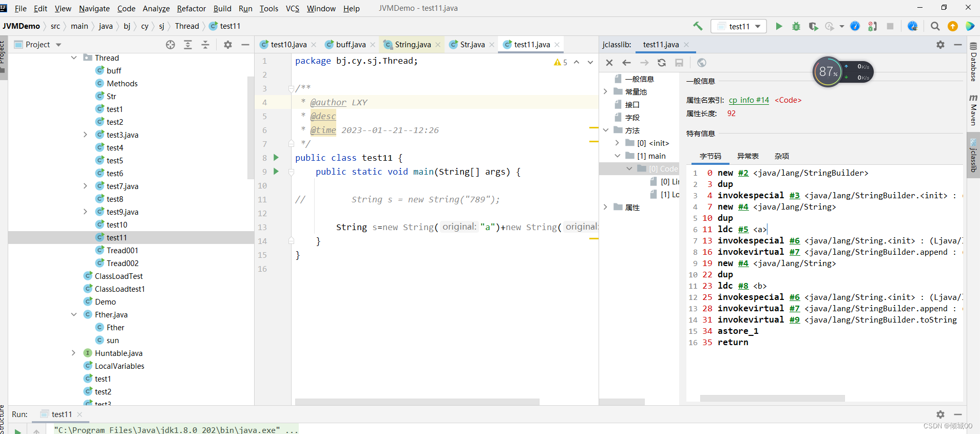Close the test11 Run tab

[80, 414]
